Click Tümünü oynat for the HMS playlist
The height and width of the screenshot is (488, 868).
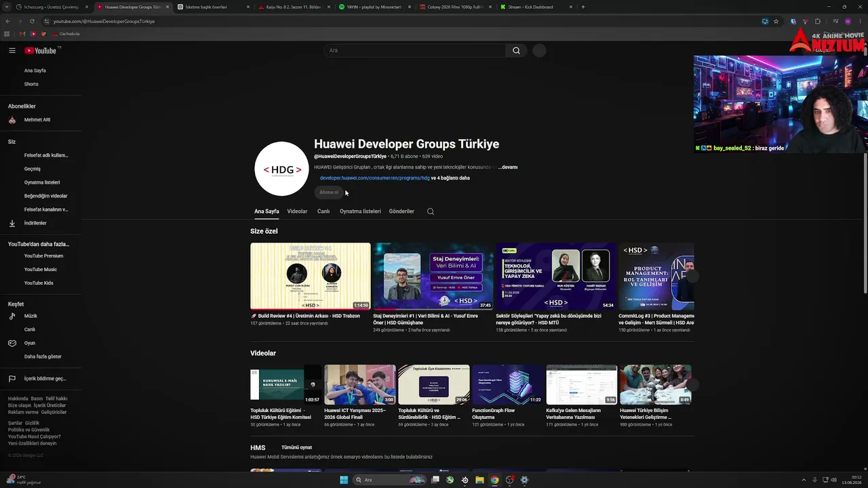[296, 448]
